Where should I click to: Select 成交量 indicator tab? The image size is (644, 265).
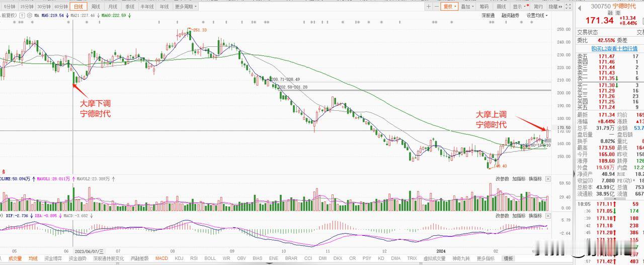pos(15,258)
